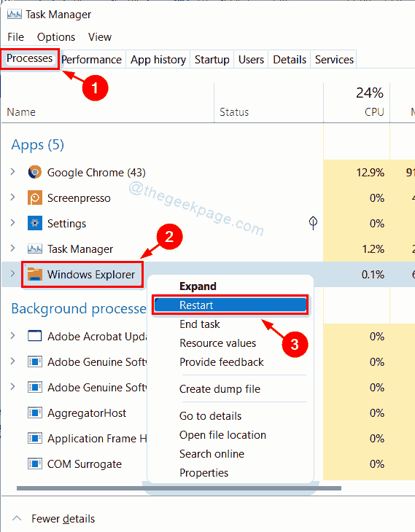Click the Screenpresso app icon

(x=34, y=197)
